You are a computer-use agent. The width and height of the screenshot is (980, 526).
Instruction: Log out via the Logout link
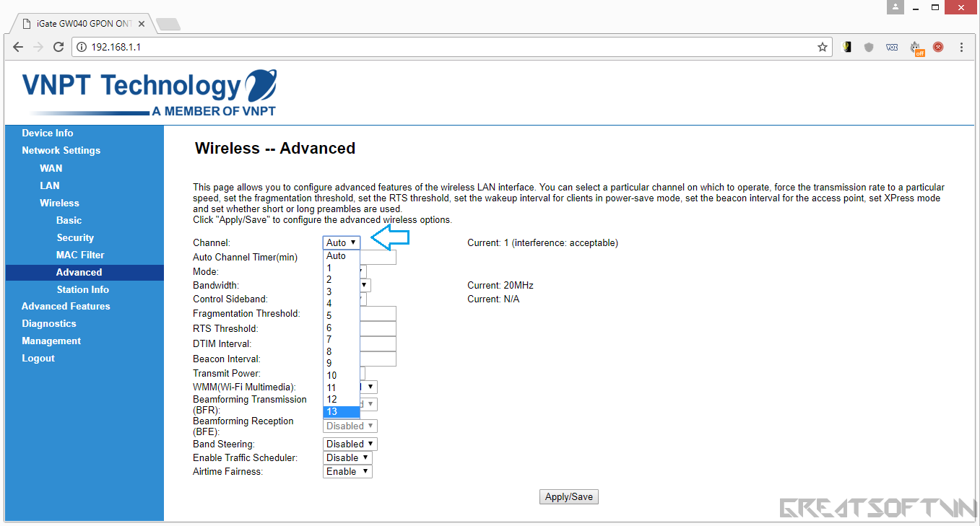click(38, 358)
